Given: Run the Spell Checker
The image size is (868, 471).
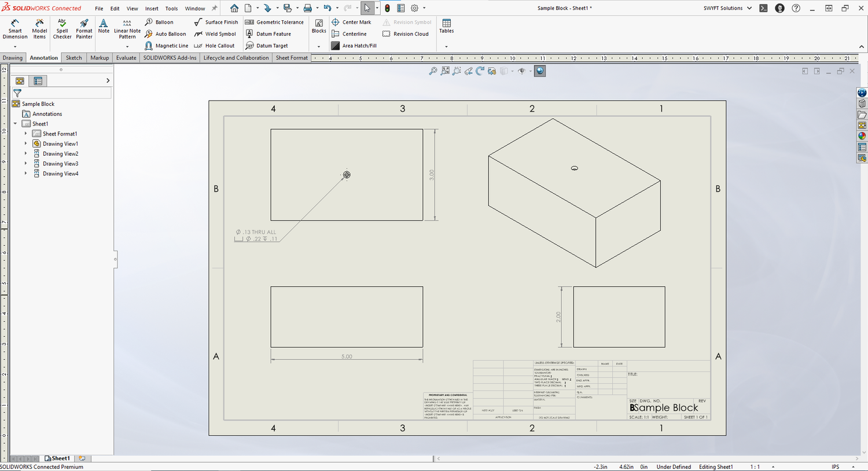Looking at the screenshot, I should [x=61, y=28].
